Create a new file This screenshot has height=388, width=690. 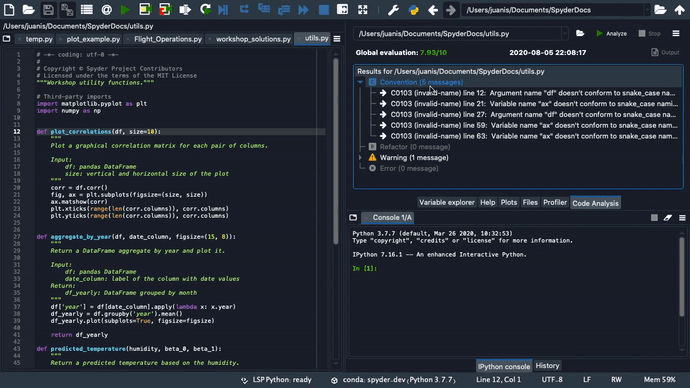pos(9,9)
